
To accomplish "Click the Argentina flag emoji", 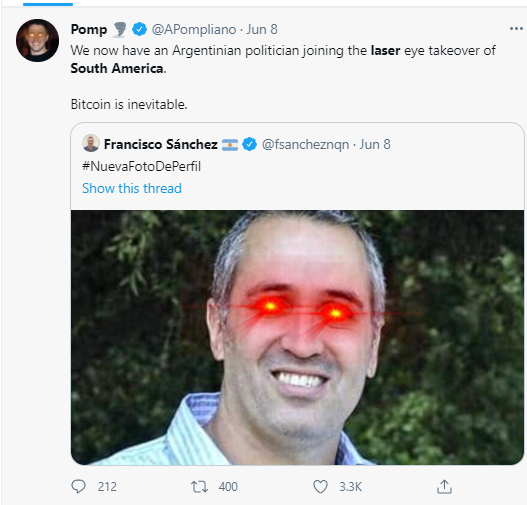I will click(x=230, y=145).
